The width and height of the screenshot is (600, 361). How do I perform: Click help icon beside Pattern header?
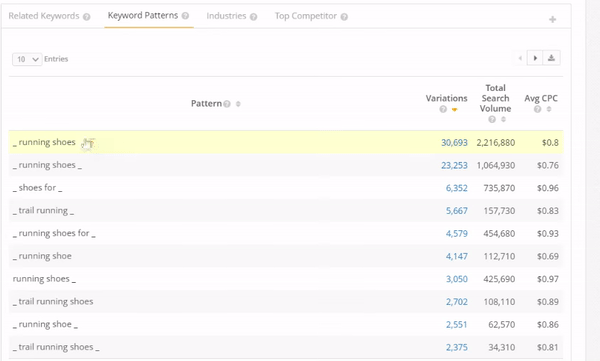[227, 104]
